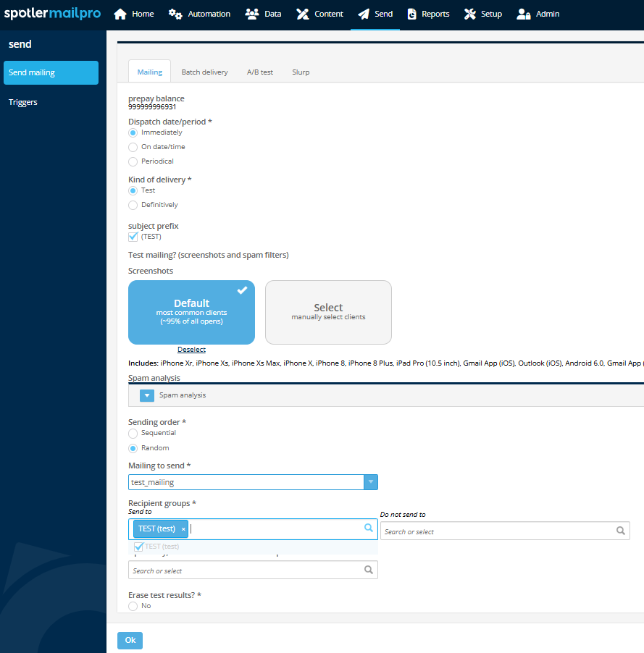644x653 pixels.
Task: Click search magnifier in Do not send to
Action: click(x=621, y=531)
